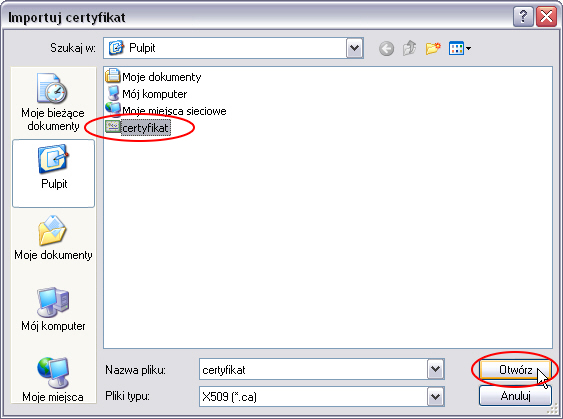563x419 pixels.
Task: Click the Anuluj button
Action: click(x=515, y=396)
